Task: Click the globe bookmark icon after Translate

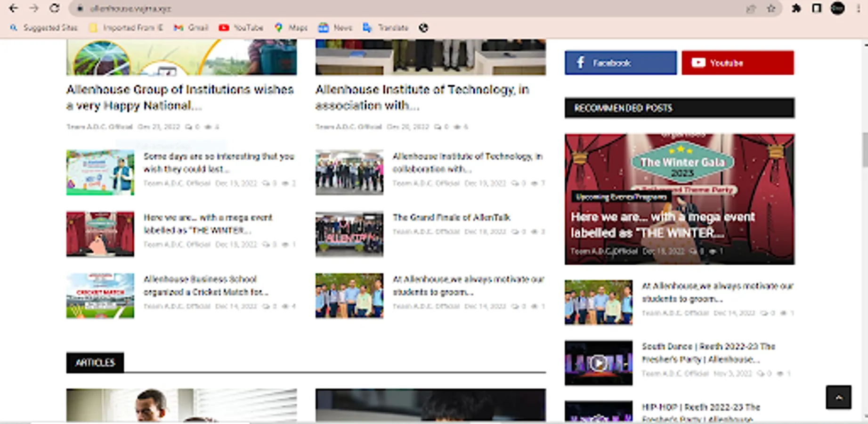Action: click(423, 28)
